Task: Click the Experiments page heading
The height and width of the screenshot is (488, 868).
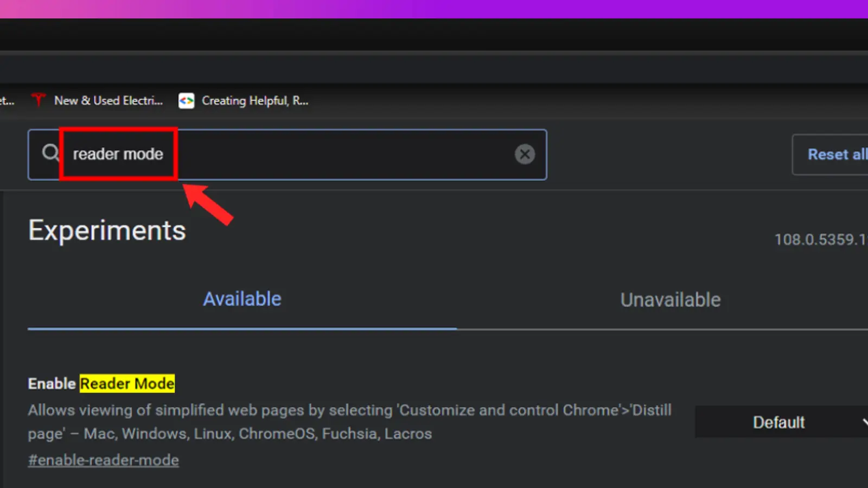Action: point(107,231)
